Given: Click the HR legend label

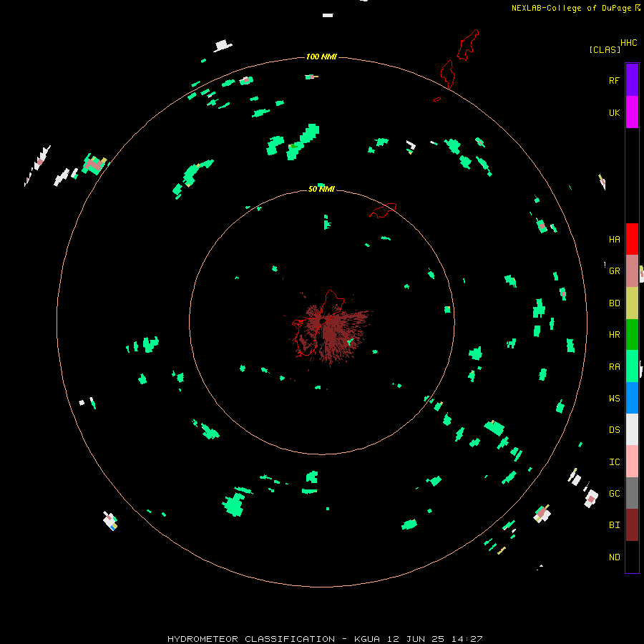Looking at the screenshot, I should (614, 335).
